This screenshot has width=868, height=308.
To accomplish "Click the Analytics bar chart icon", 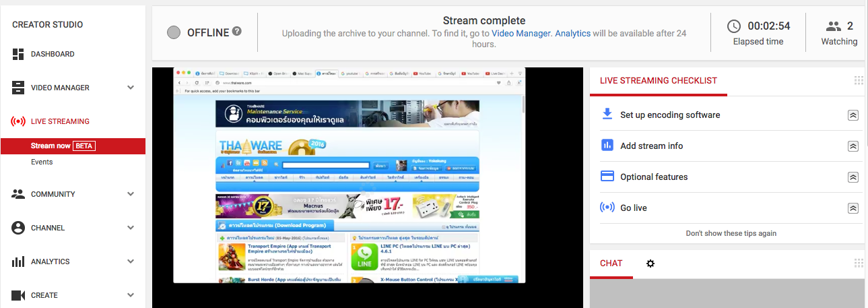I will tap(18, 261).
